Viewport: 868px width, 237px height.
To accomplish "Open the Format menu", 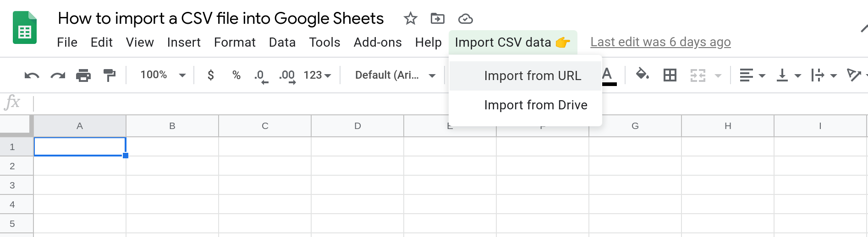I will [x=235, y=43].
